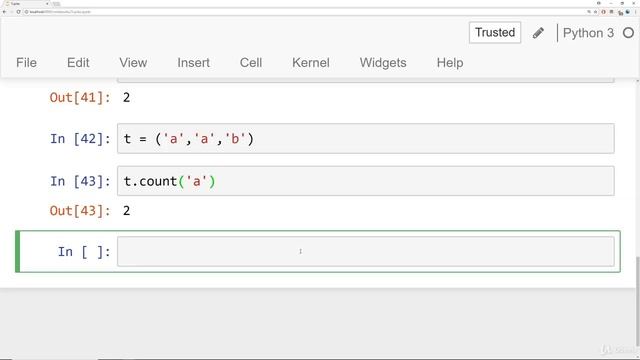Click the bookmark star icon

tap(596, 12)
